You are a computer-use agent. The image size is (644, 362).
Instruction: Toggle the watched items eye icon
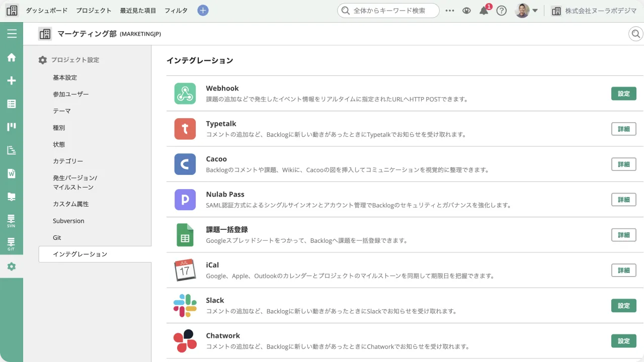pos(466,10)
